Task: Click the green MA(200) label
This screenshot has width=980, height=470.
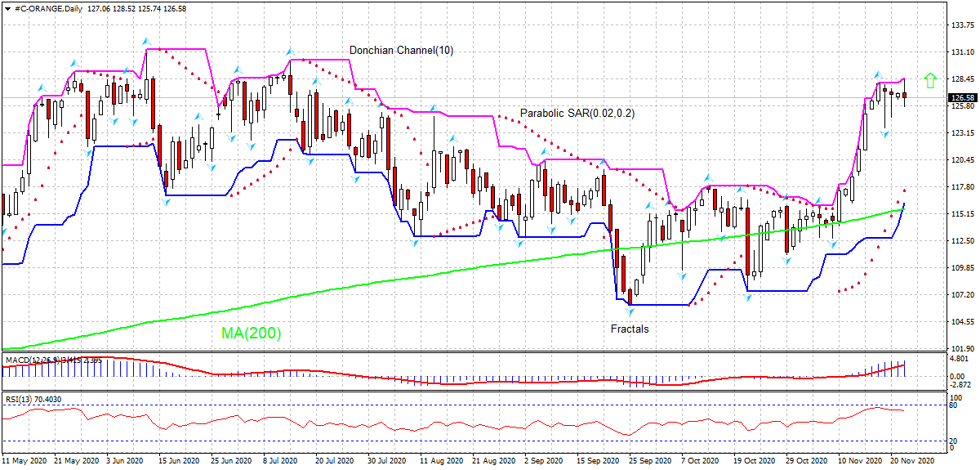Action: coord(251,333)
